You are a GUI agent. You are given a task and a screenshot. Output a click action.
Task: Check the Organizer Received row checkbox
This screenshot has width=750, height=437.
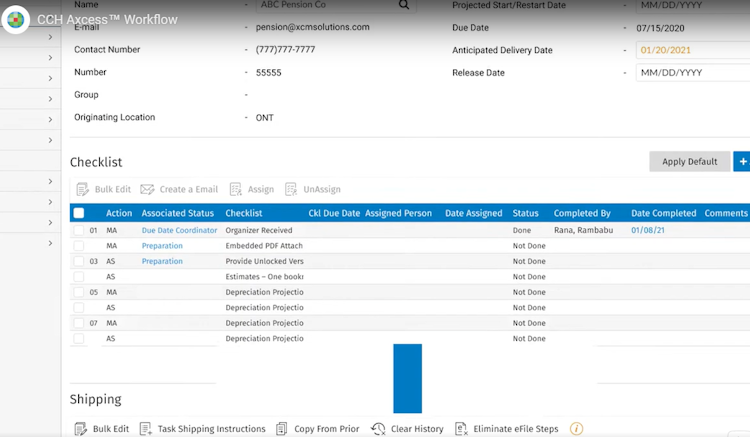(79, 230)
